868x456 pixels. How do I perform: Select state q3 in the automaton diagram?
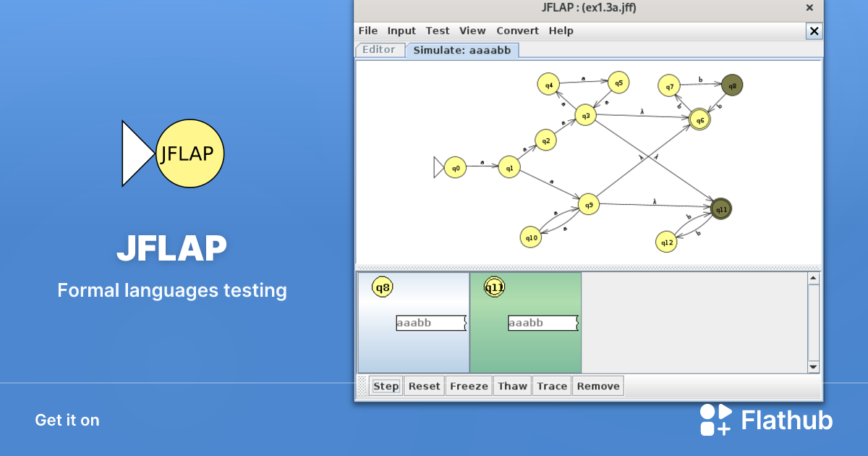coord(585,114)
